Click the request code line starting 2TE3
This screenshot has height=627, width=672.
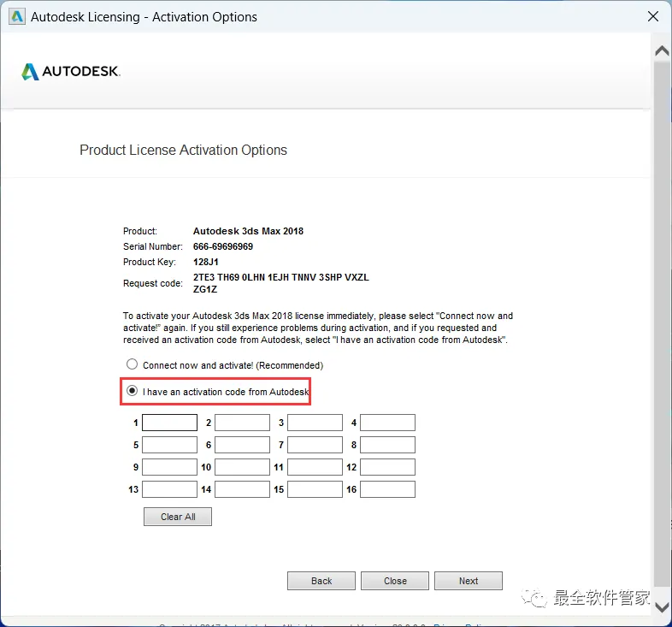tap(280, 277)
